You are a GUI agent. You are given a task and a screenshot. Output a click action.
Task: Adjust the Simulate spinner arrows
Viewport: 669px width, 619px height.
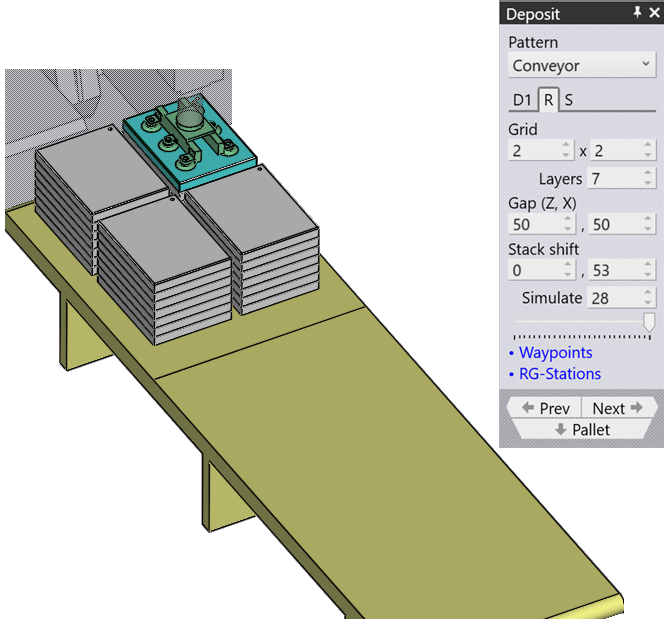coord(650,298)
